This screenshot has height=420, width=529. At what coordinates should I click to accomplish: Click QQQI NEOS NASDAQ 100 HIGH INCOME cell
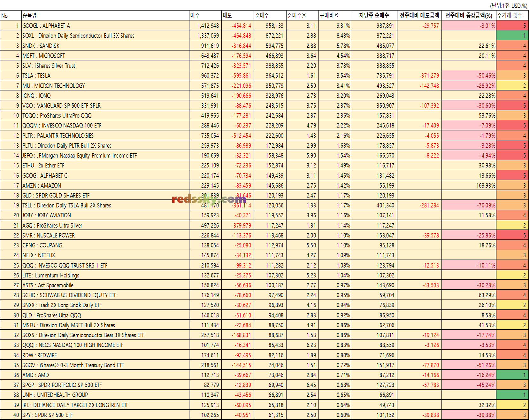105,345
